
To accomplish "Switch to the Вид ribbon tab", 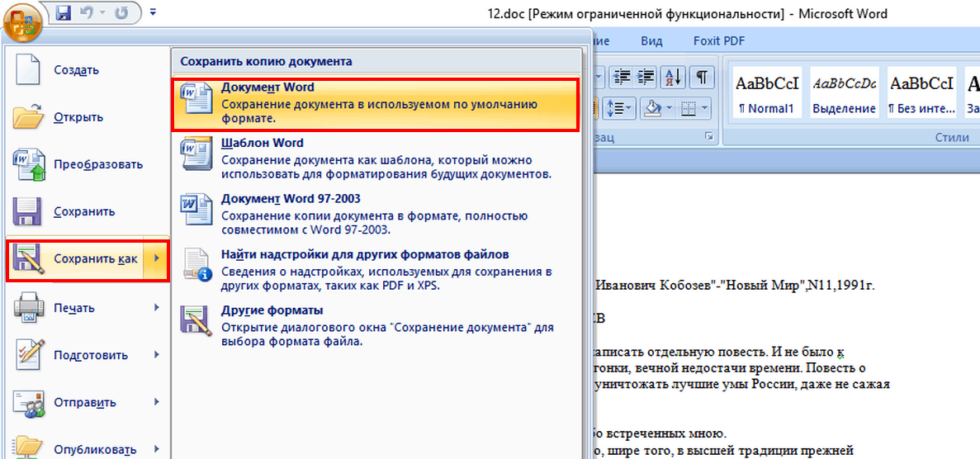I will 651,41.
